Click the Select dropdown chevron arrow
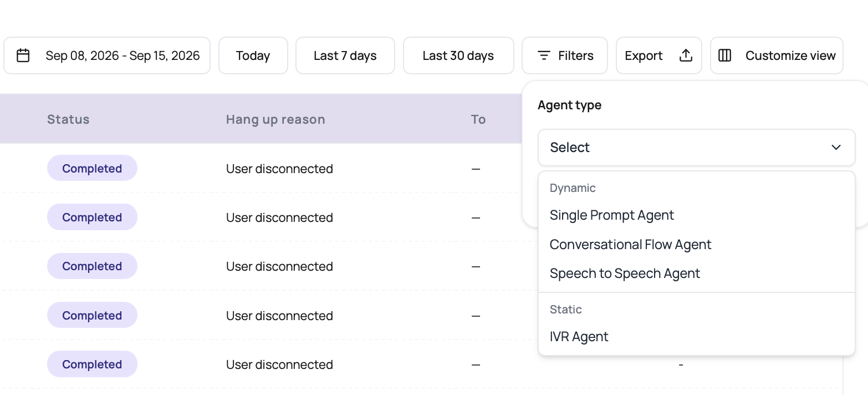868x395 pixels. [x=836, y=148]
